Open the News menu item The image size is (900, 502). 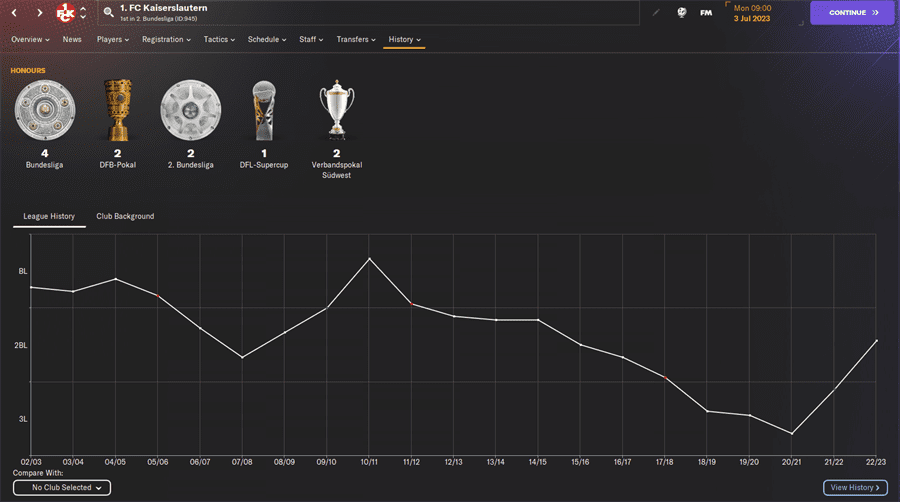[72, 40]
